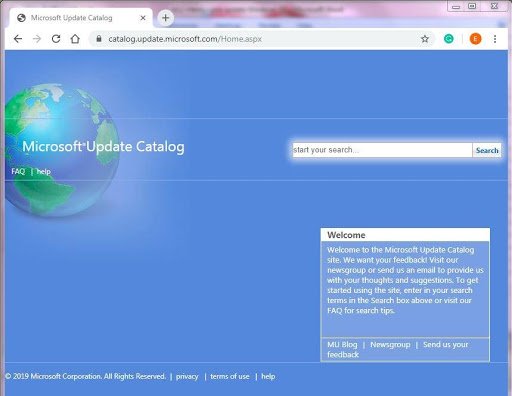
Task: Open the help link beside FAQ
Action: (43, 171)
